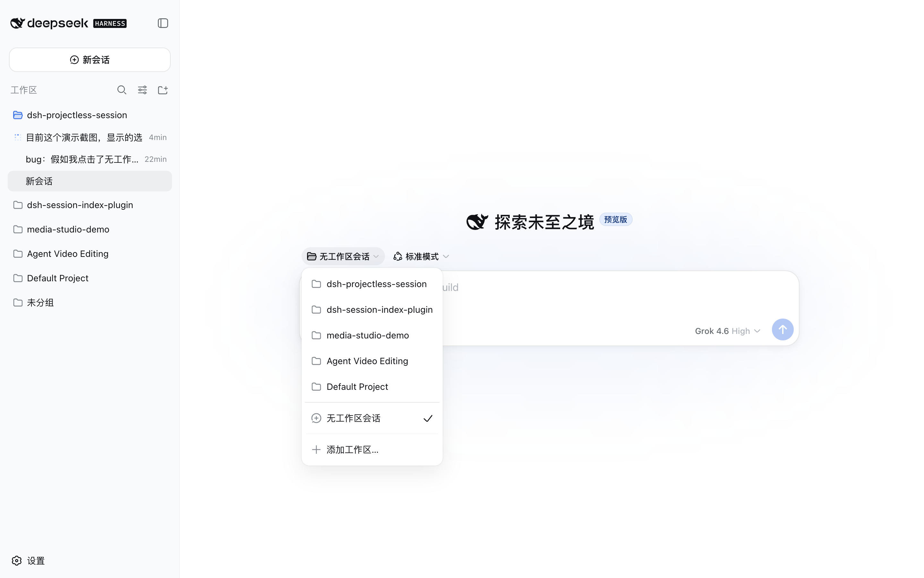Open the session starting with bug：假如我点击了无工作
Screen dimensions: 924x578
(x=90, y=159)
